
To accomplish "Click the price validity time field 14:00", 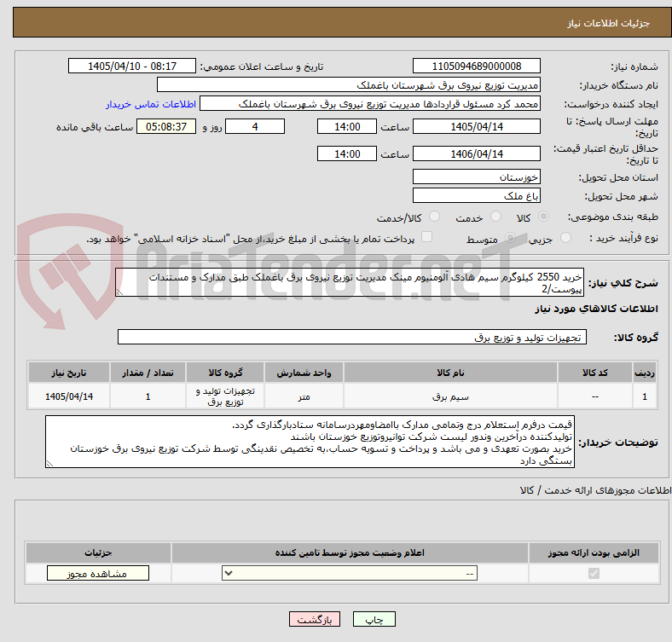I will [347, 153].
